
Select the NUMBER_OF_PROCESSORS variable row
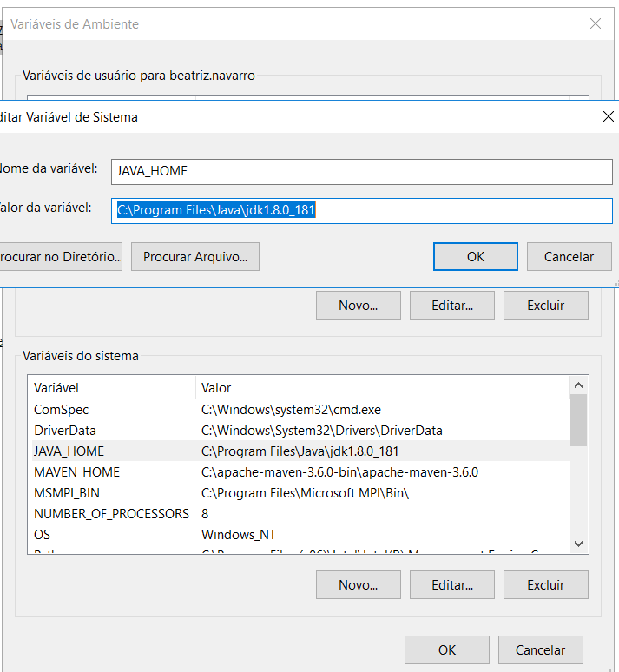pos(300,514)
